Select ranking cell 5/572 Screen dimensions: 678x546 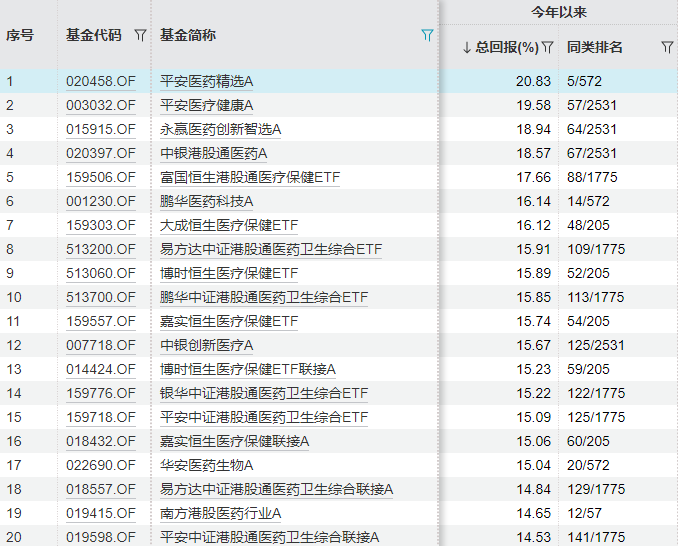click(584, 81)
